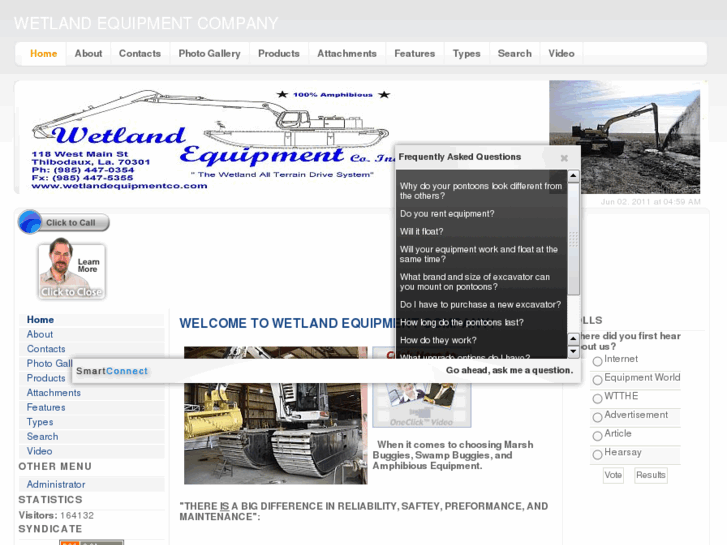The height and width of the screenshot is (545, 727).
Task: Open FAQ 'Will it float?'
Action: 421,231
